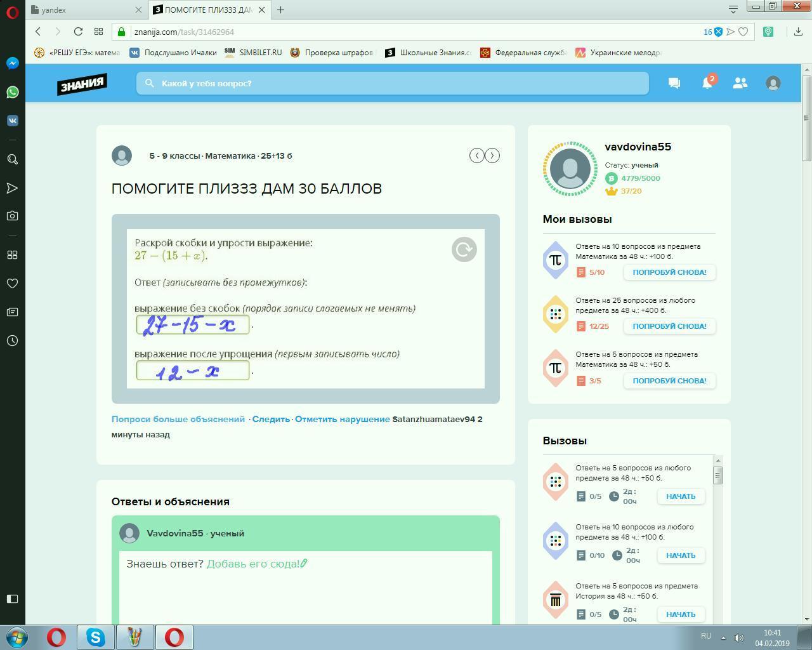Open the profile avatar menu in header
812x650 pixels.
[x=773, y=83]
